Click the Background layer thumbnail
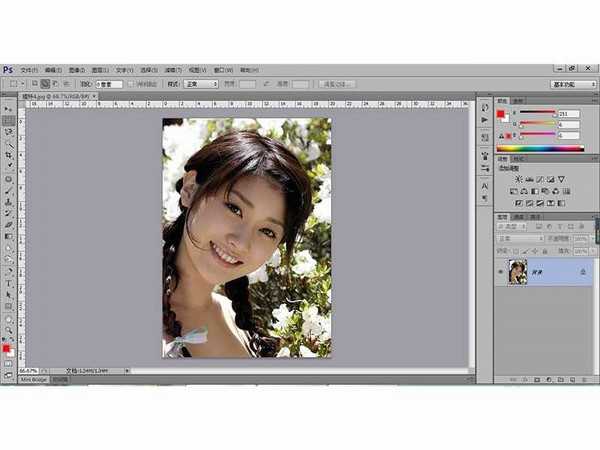Viewport: 600px width, 450px height. (x=517, y=272)
